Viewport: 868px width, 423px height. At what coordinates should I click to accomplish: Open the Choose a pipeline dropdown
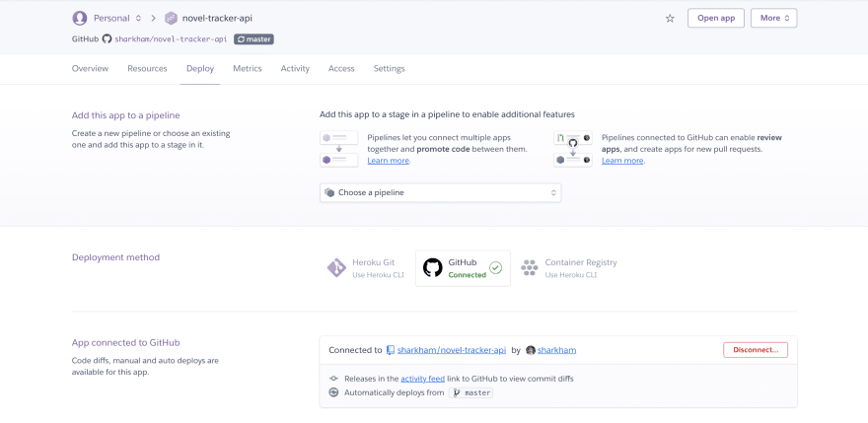tap(441, 192)
